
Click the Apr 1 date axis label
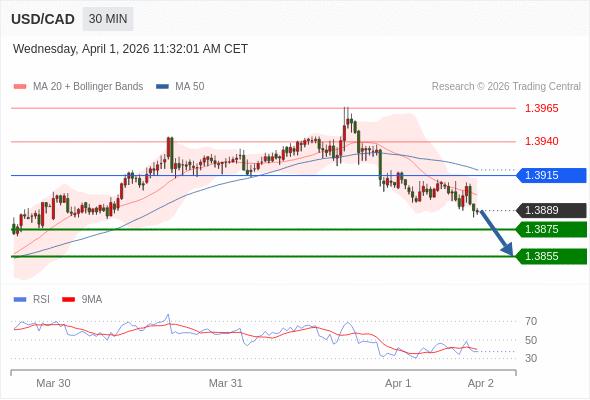tap(398, 383)
